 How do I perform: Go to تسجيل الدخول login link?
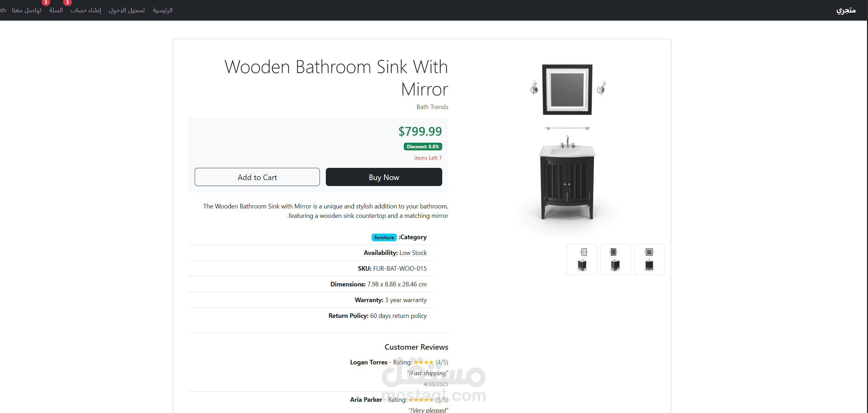[x=127, y=10]
